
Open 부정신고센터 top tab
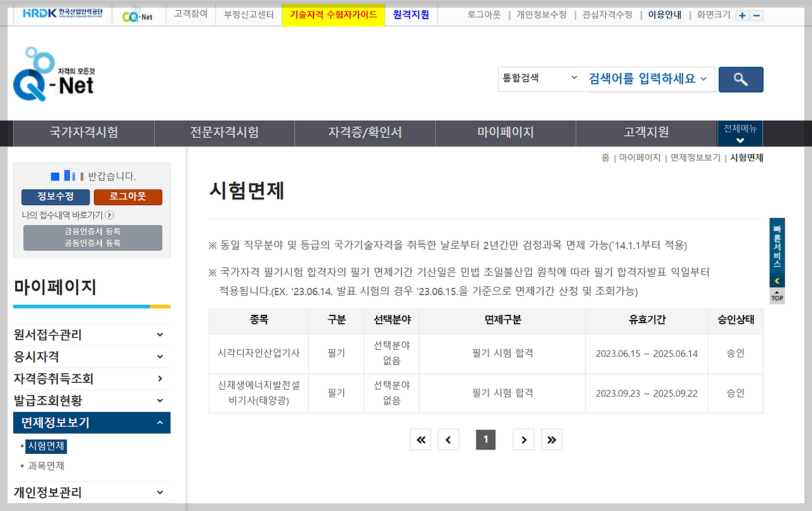coord(249,14)
